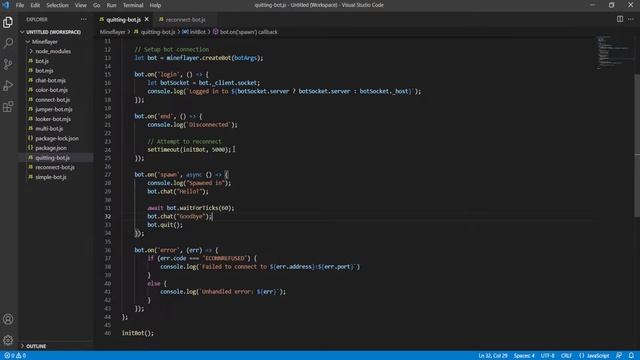Click the Mineflayer breadcrumb

point(112,32)
